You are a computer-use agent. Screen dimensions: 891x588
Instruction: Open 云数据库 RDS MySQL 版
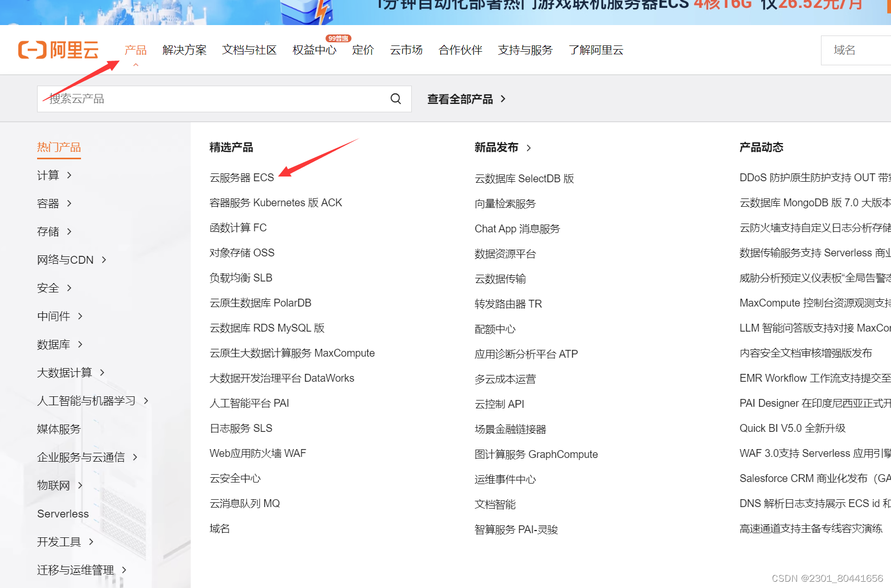click(267, 328)
